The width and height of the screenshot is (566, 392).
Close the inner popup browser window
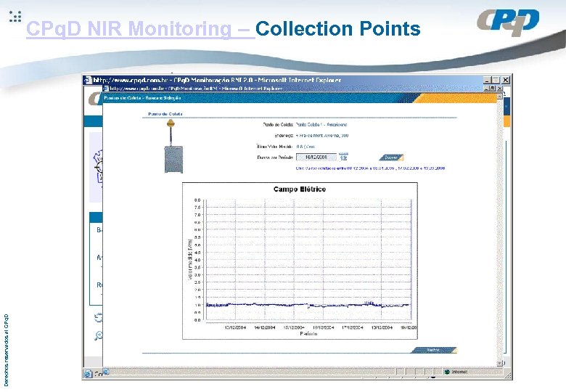point(499,89)
